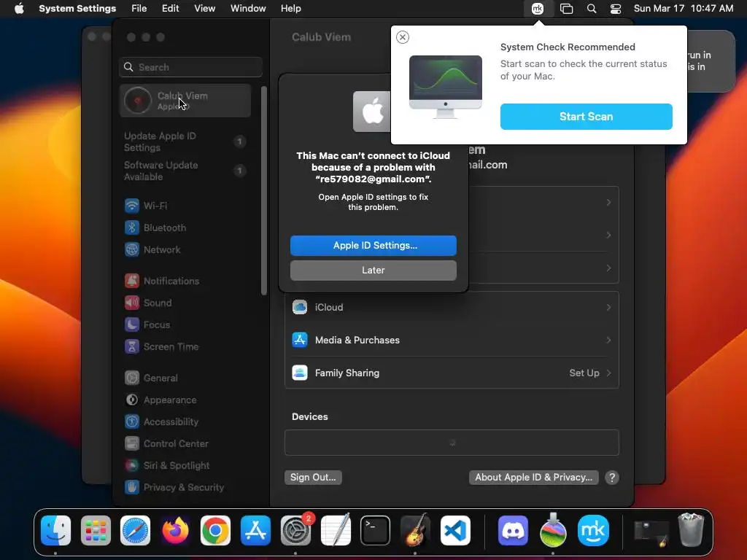Open TextEdit from the Dock
Screen dimensions: 747x560
336,530
